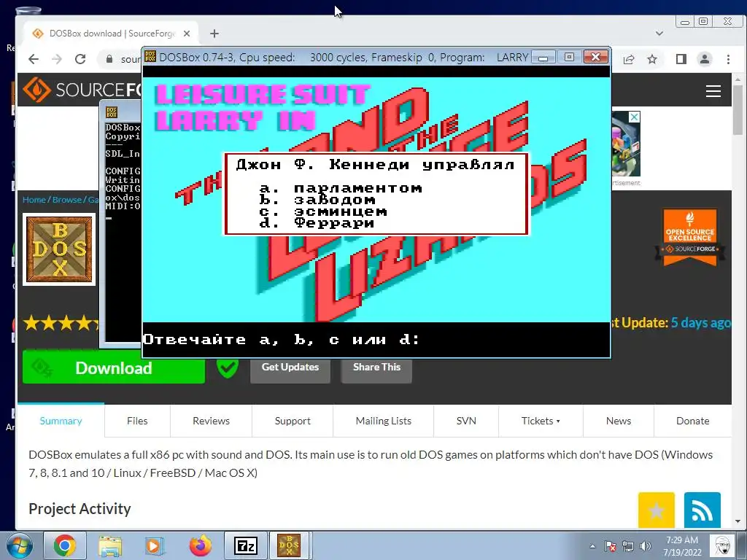The image size is (747, 560).
Task: Click the Recycle Bin desktop icon
Action: (28, 9)
